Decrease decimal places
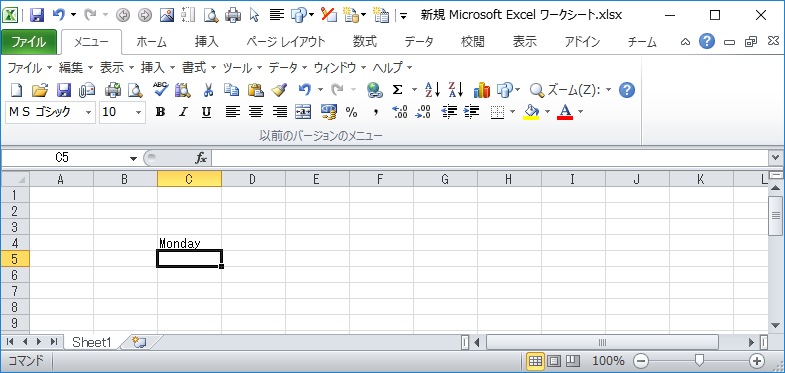 [x=424, y=112]
